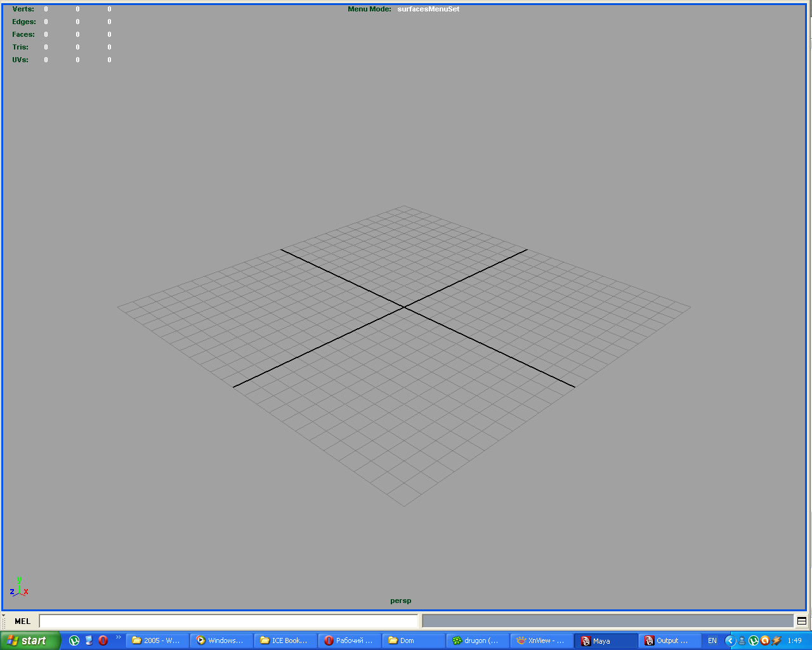Switch keyboard language via EN indicator

click(x=712, y=640)
